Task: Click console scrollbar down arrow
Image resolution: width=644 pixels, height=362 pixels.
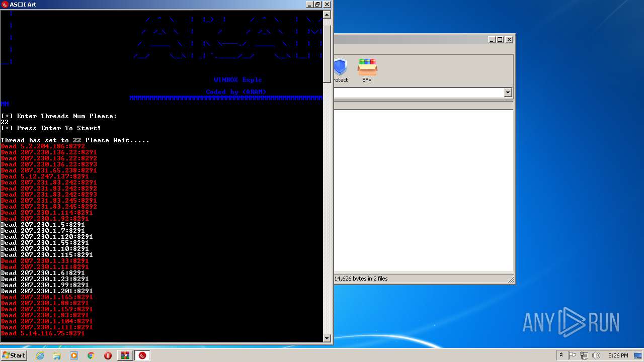Action: (x=327, y=338)
